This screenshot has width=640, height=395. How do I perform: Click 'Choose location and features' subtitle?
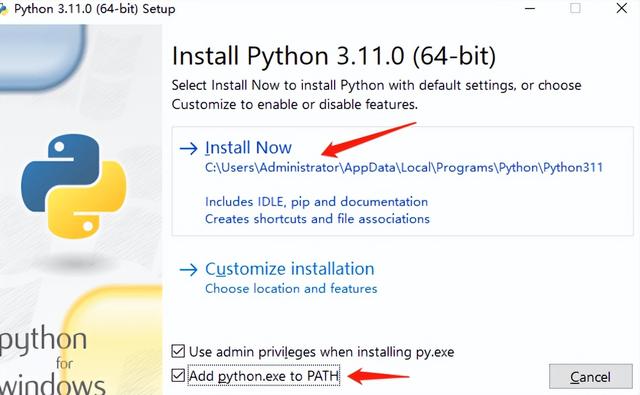click(291, 289)
